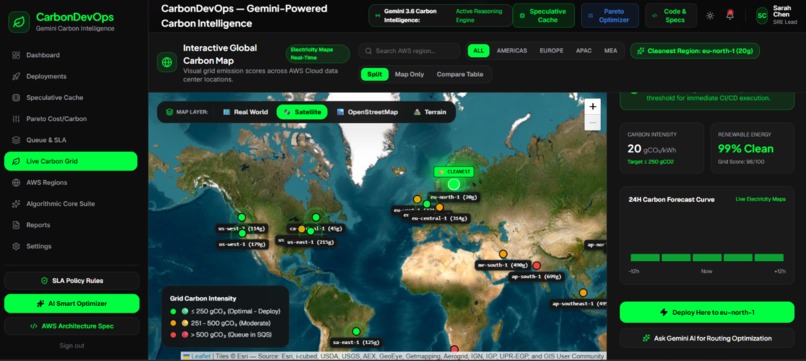The height and width of the screenshot is (361, 806).
Task: Click the CarbonDevOps leaf logo icon
Action: pos(19,22)
